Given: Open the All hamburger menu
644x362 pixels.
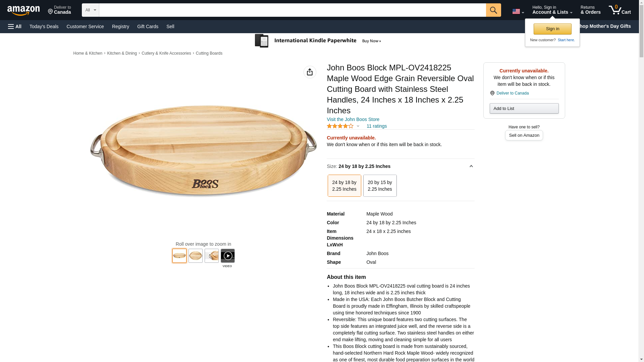Looking at the screenshot, I should click(x=15, y=26).
